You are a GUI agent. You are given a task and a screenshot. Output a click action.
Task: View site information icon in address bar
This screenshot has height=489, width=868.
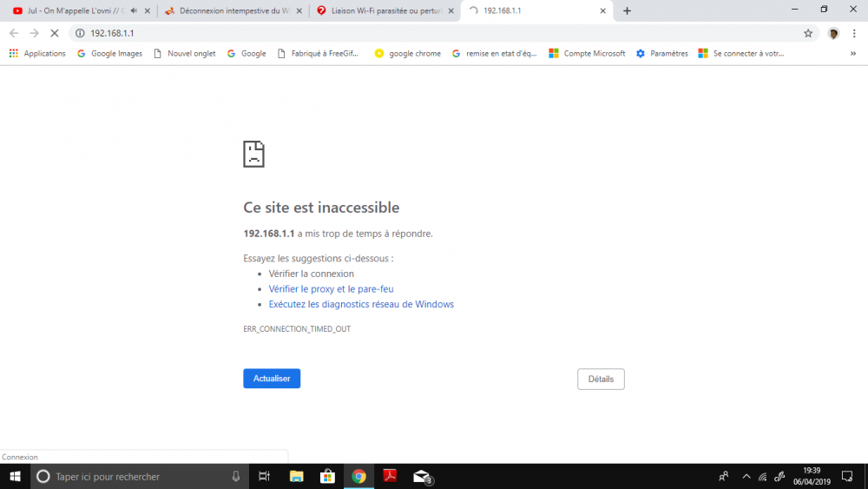(80, 33)
